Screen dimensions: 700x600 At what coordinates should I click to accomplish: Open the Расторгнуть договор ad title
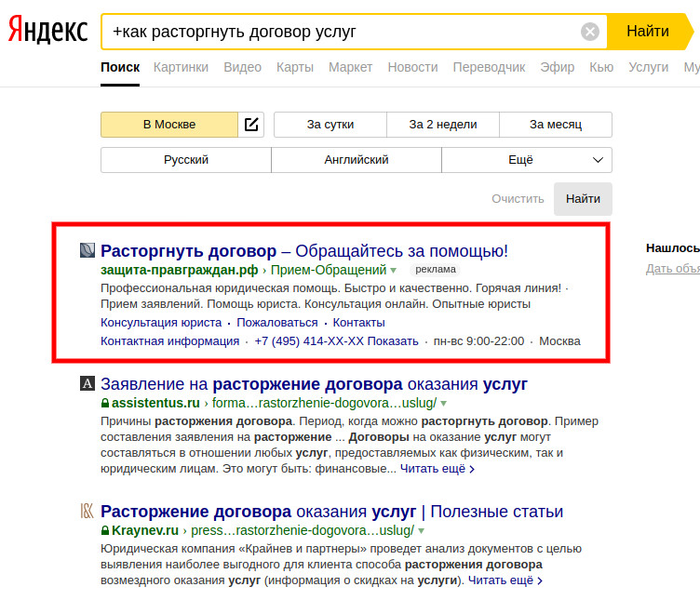pos(304,251)
